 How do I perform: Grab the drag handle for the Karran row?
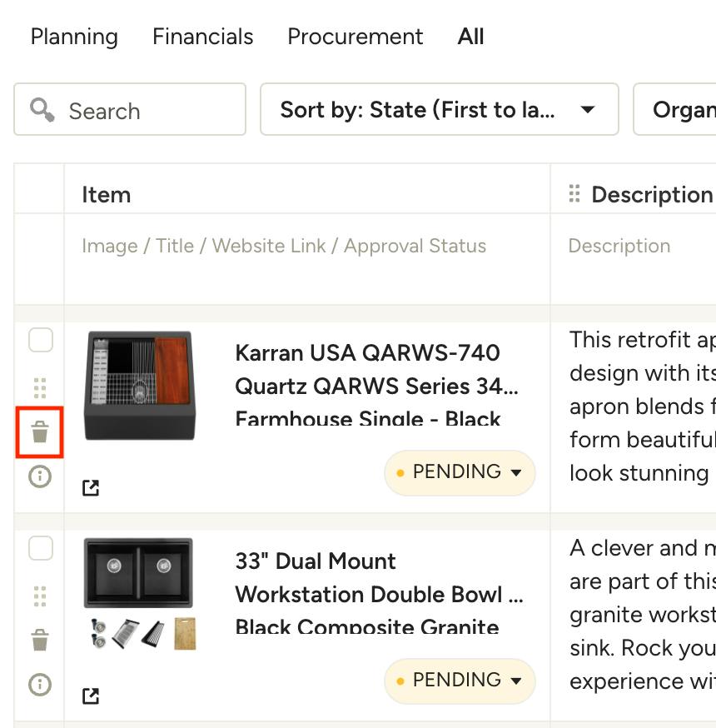[40, 388]
